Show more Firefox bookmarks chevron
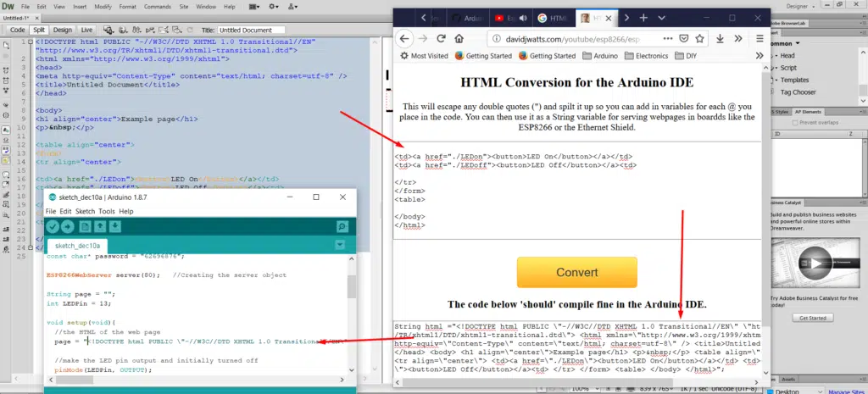The width and height of the screenshot is (868, 394). click(759, 56)
